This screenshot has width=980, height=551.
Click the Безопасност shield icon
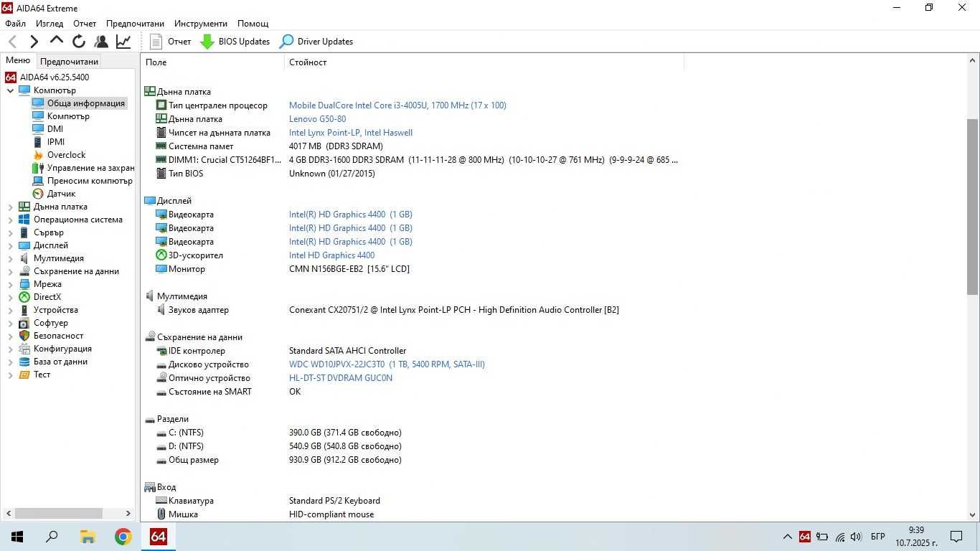point(24,336)
